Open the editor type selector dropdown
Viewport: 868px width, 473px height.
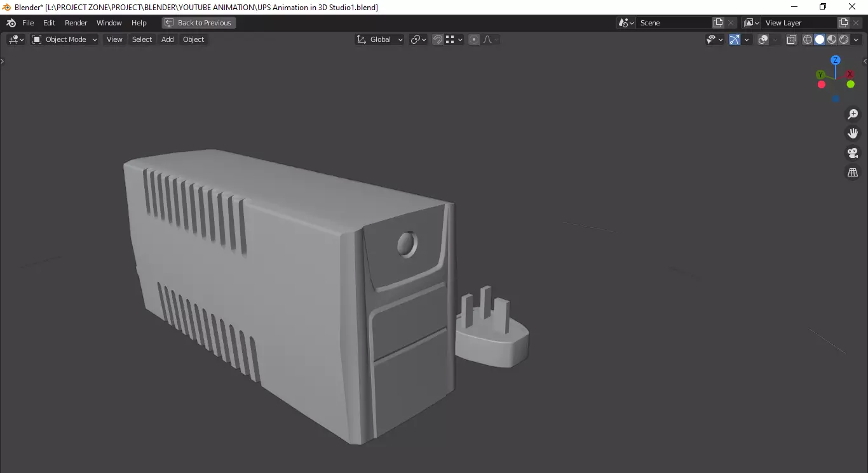pos(16,39)
